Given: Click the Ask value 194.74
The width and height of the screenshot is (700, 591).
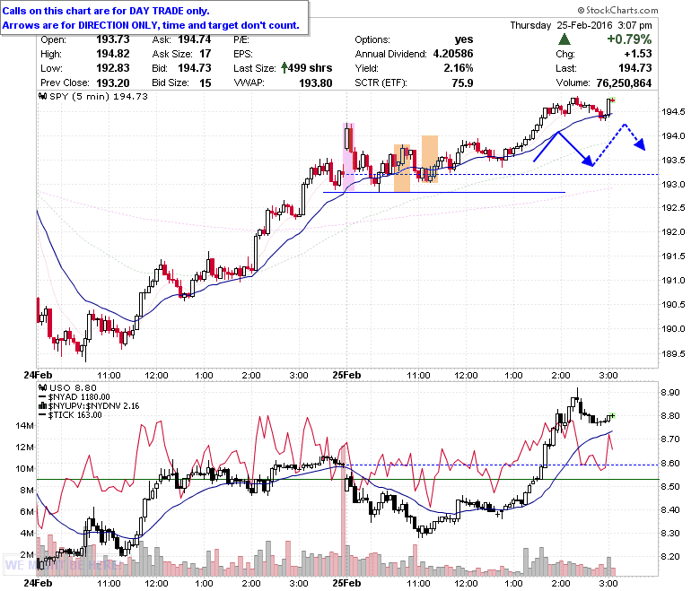Looking at the screenshot, I should pyautogui.click(x=195, y=39).
